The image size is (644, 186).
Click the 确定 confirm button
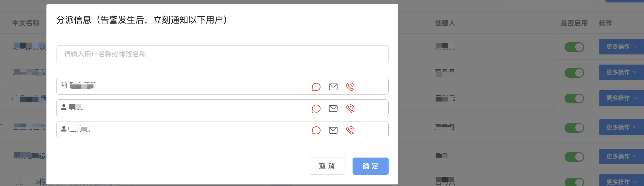point(370,166)
